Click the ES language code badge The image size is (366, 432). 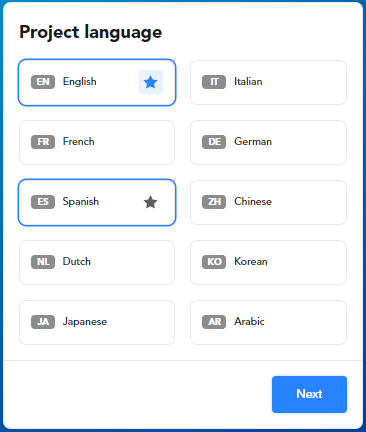coord(43,202)
